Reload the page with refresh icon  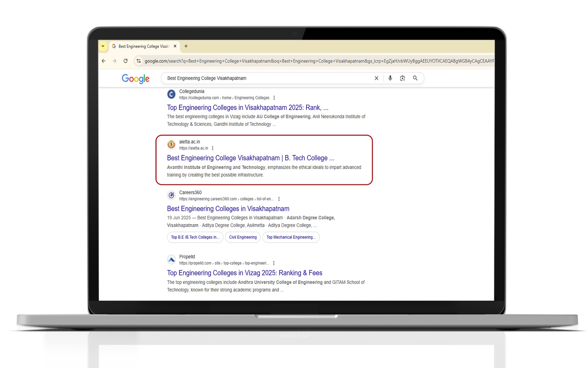(x=126, y=61)
